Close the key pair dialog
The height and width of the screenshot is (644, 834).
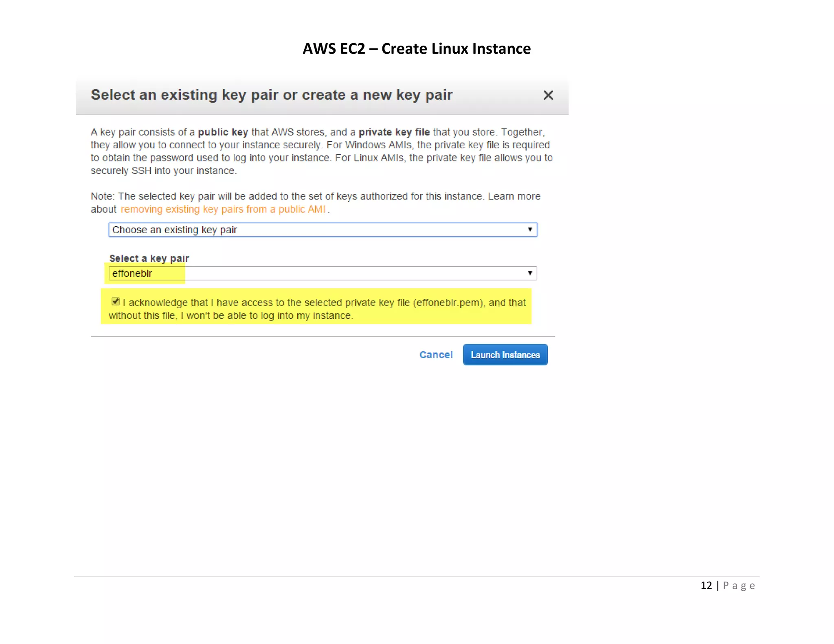(x=548, y=95)
